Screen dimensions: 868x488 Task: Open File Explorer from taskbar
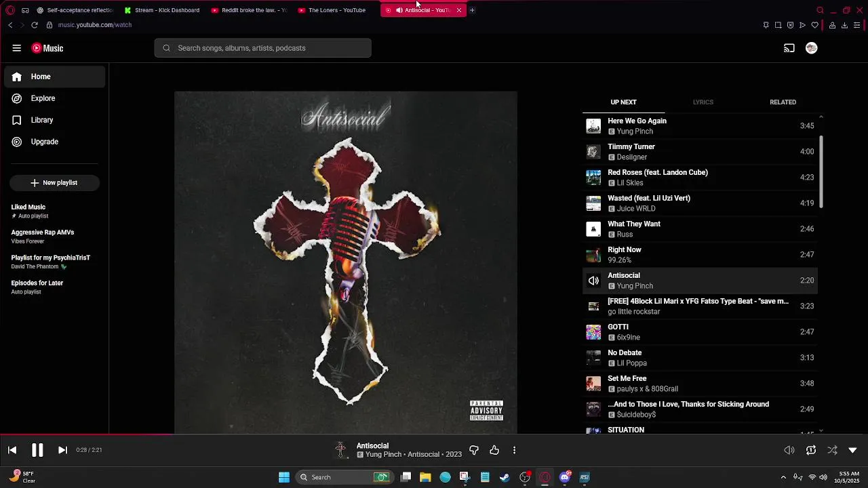pyautogui.click(x=425, y=477)
